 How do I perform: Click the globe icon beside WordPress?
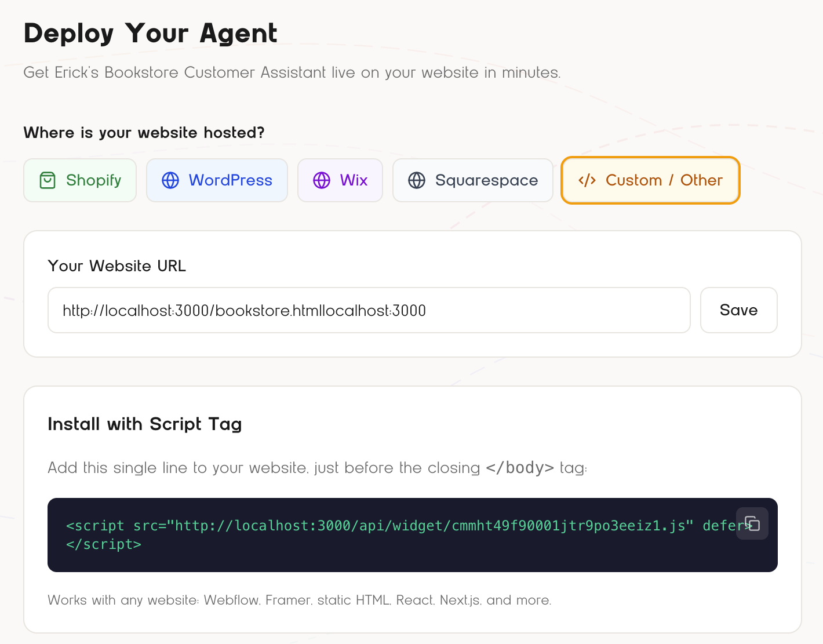tap(170, 180)
